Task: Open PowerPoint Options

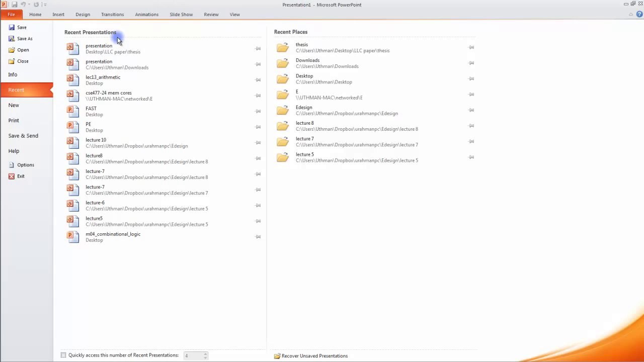Action: click(22, 165)
